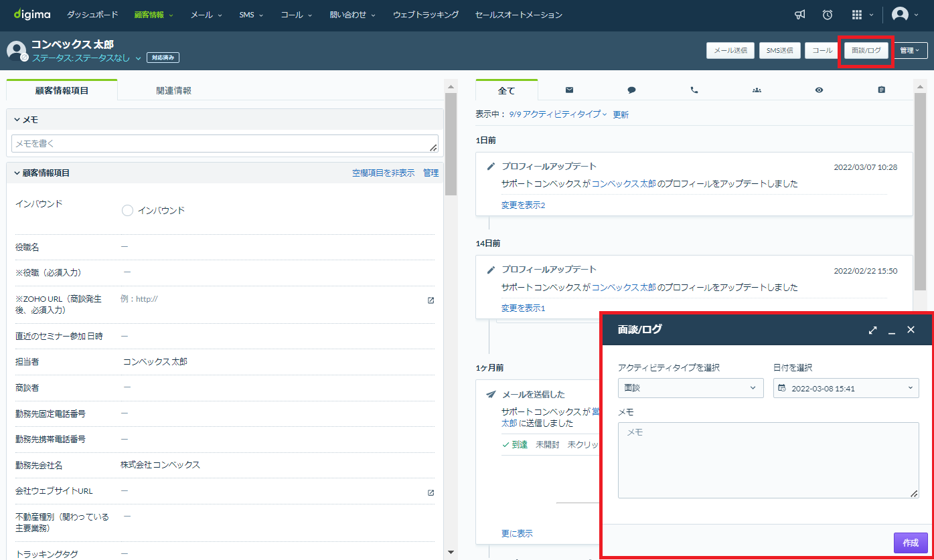Click the メール送信 button
Viewport: 934px width, 560px height.
pos(730,50)
